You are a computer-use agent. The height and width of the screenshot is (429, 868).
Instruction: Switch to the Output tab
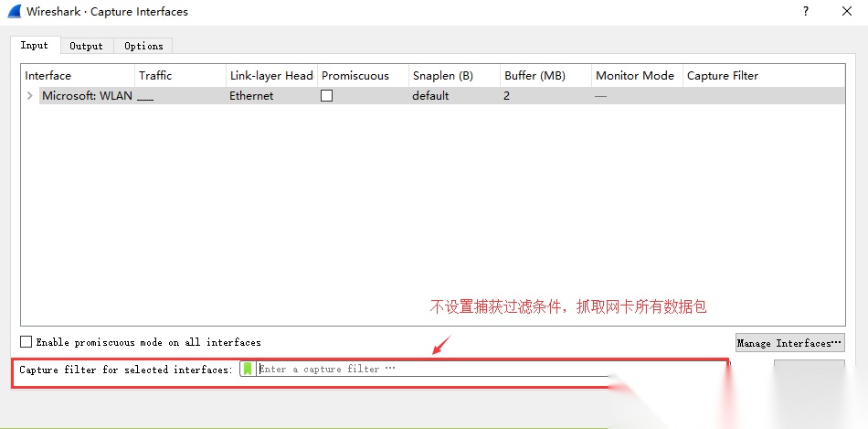(87, 46)
